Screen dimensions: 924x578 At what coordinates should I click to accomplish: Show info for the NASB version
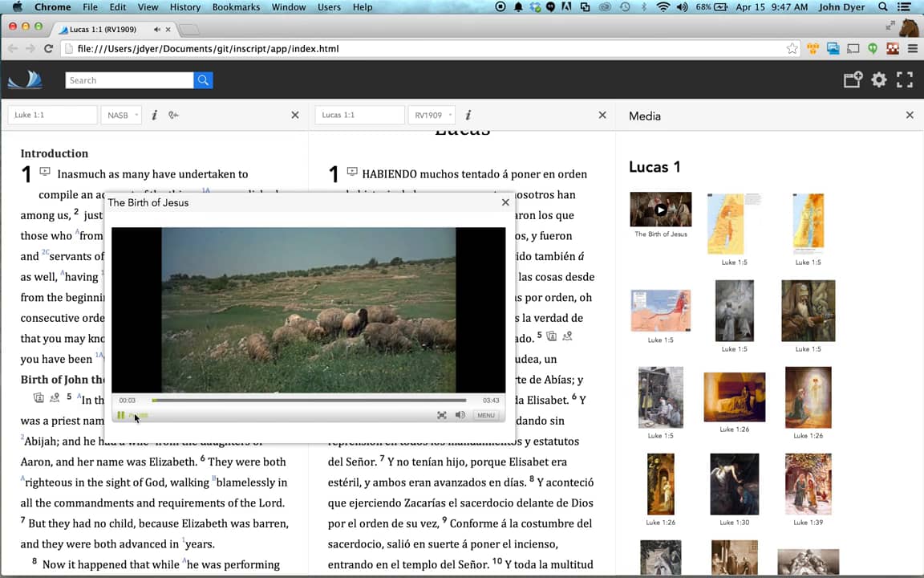click(154, 115)
